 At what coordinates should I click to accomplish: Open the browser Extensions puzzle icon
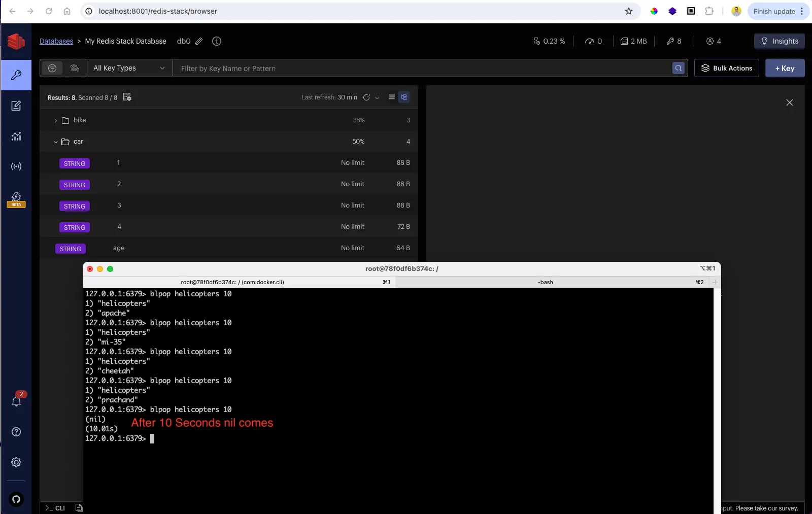tap(709, 11)
